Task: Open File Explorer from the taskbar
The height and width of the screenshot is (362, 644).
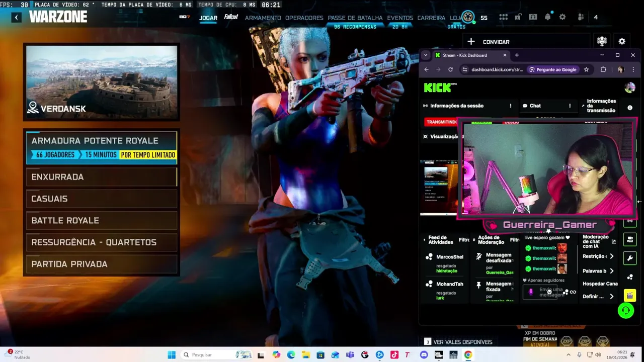Action: (306, 355)
